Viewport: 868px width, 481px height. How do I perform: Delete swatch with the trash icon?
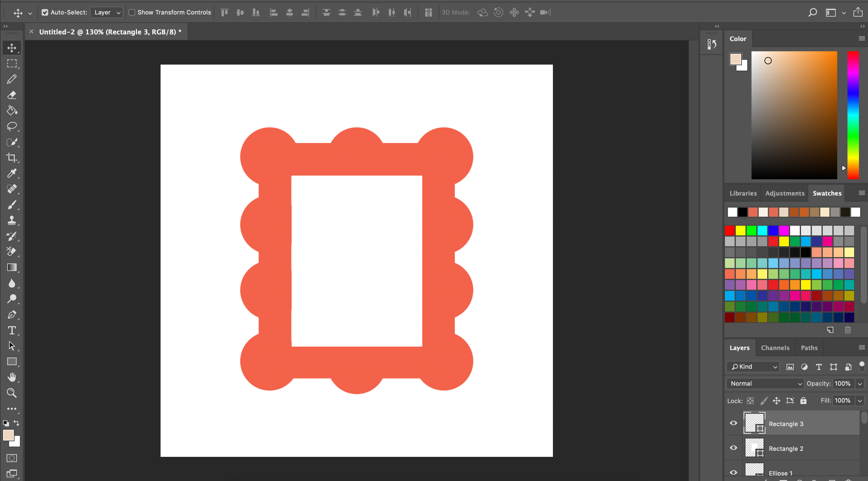click(x=848, y=330)
